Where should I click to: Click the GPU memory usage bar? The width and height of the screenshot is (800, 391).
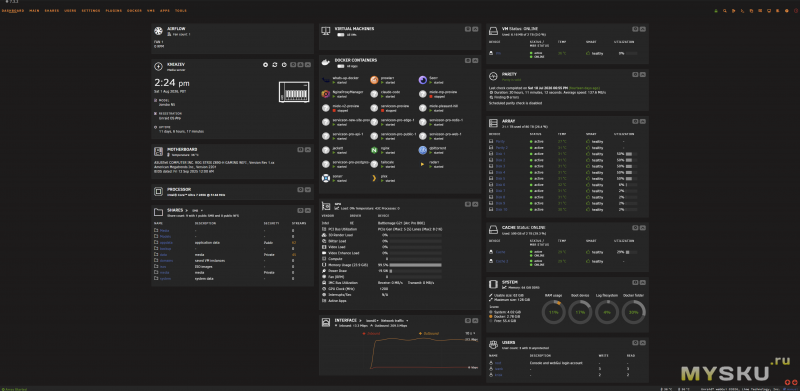[416, 265]
